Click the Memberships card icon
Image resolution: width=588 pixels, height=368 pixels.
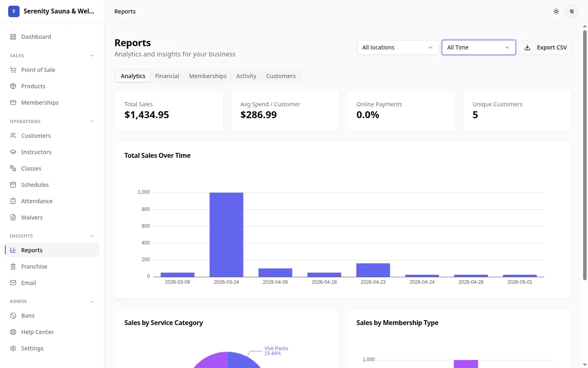click(13, 103)
